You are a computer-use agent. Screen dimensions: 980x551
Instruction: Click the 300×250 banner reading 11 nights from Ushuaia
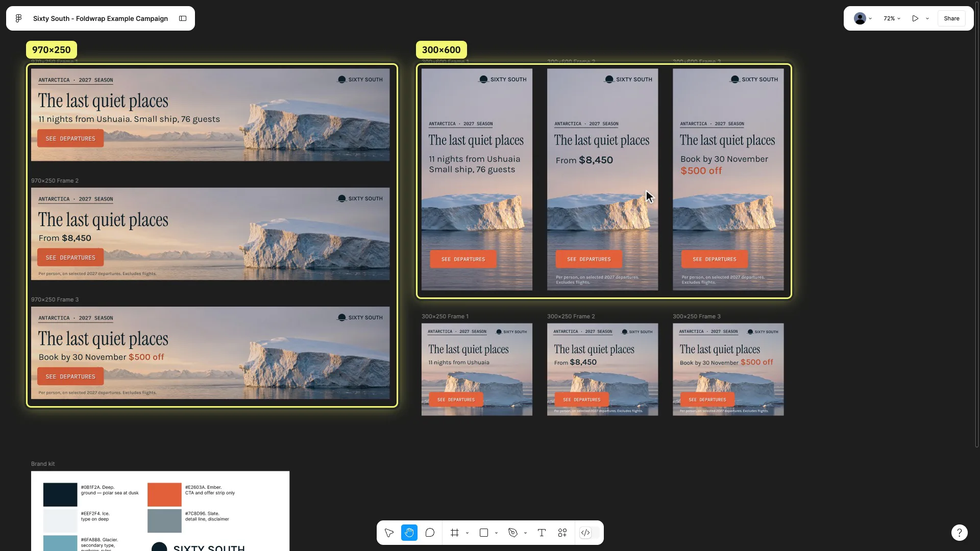coord(477,369)
